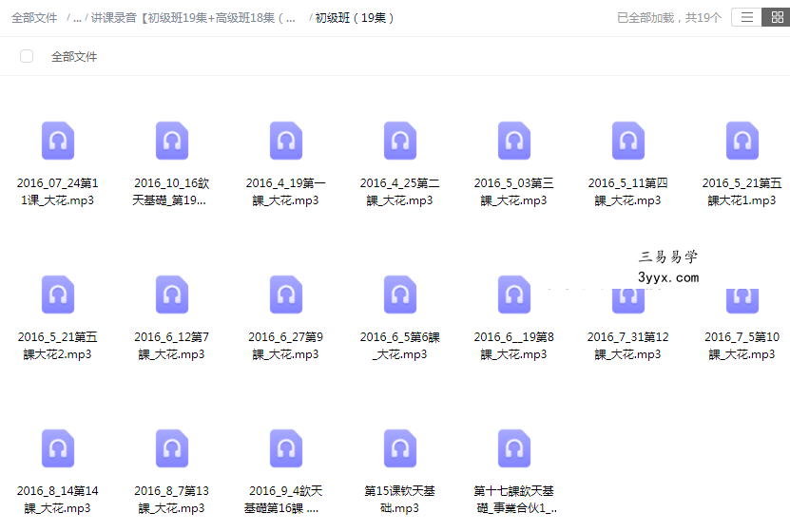
Task: Click audio icon 2016_6_5第6課_大花.mp3
Action: pos(400,294)
